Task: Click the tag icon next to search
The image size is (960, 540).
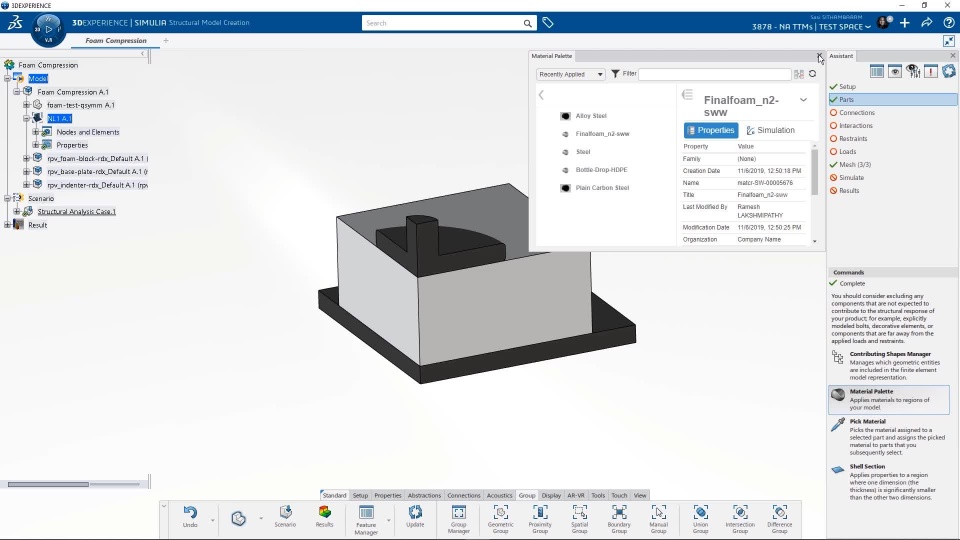Action: 548,23
